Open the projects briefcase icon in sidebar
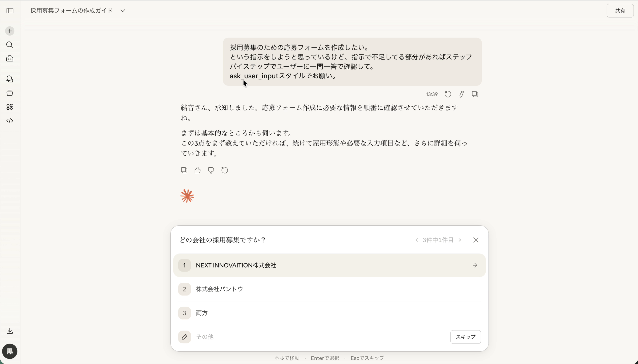Image resolution: width=638 pixels, height=364 pixels. pos(10,59)
